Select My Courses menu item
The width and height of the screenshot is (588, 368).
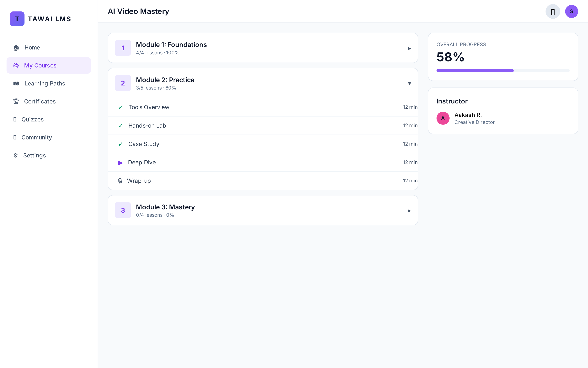(49, 65)
